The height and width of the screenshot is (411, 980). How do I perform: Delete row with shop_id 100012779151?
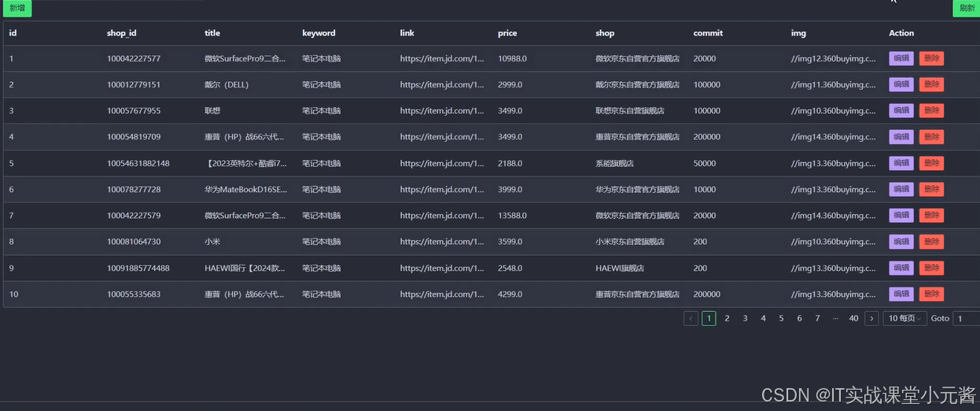click(x=931, y=84)
